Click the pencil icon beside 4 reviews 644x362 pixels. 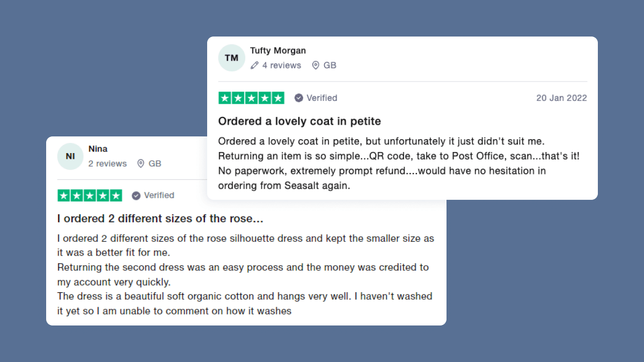(254, 66)
